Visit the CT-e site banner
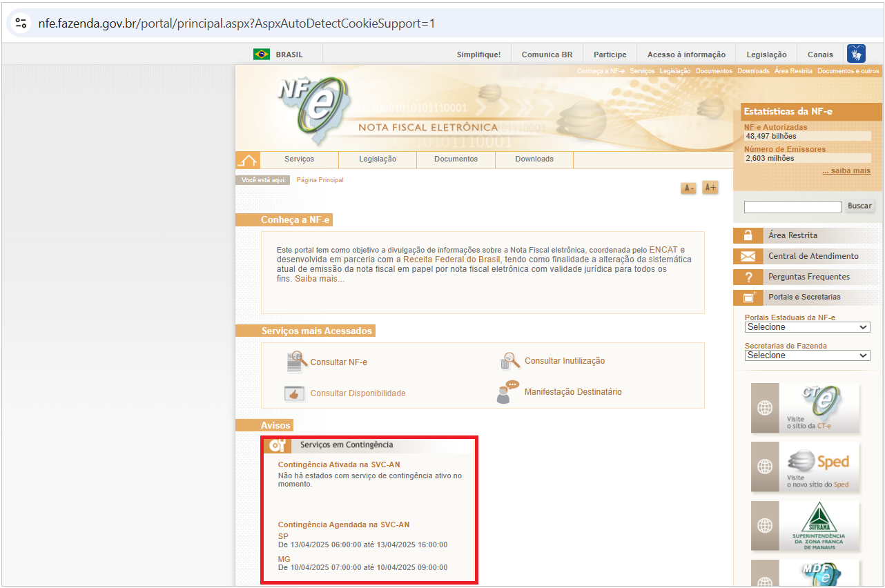This screenshot has height=588, width=885. (x=805, y=408)
